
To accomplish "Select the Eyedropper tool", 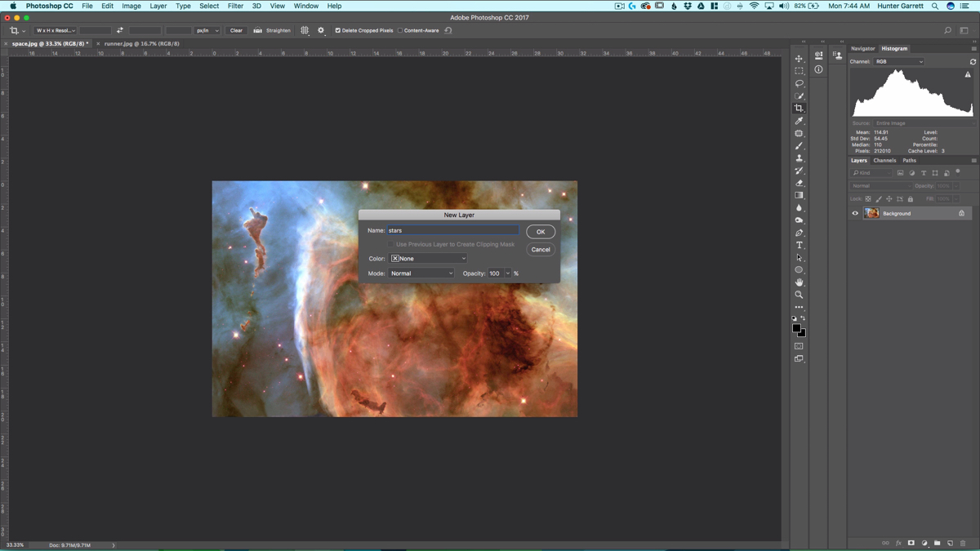I will pos(799,121).
